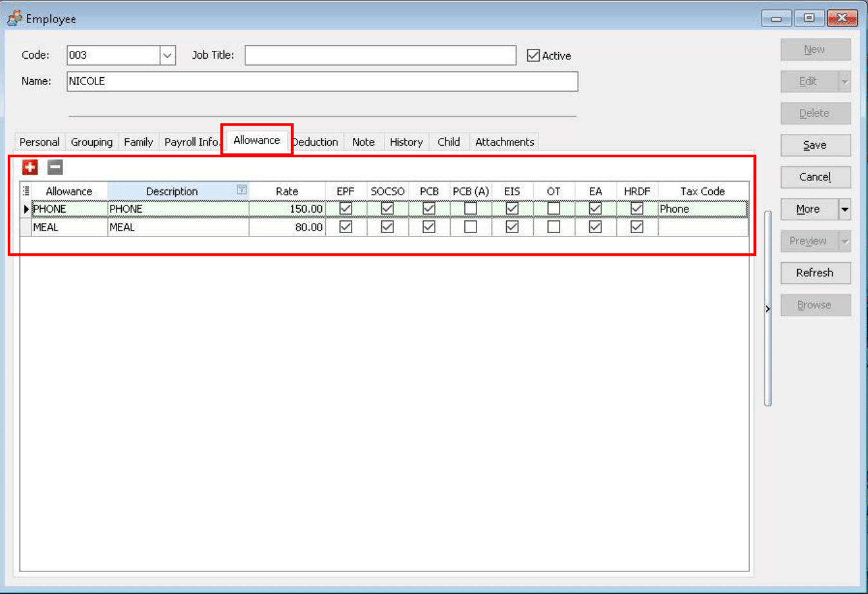Screen dimensions: 868x594
Task: Click the Job Title input field
Action: [380, 55]
